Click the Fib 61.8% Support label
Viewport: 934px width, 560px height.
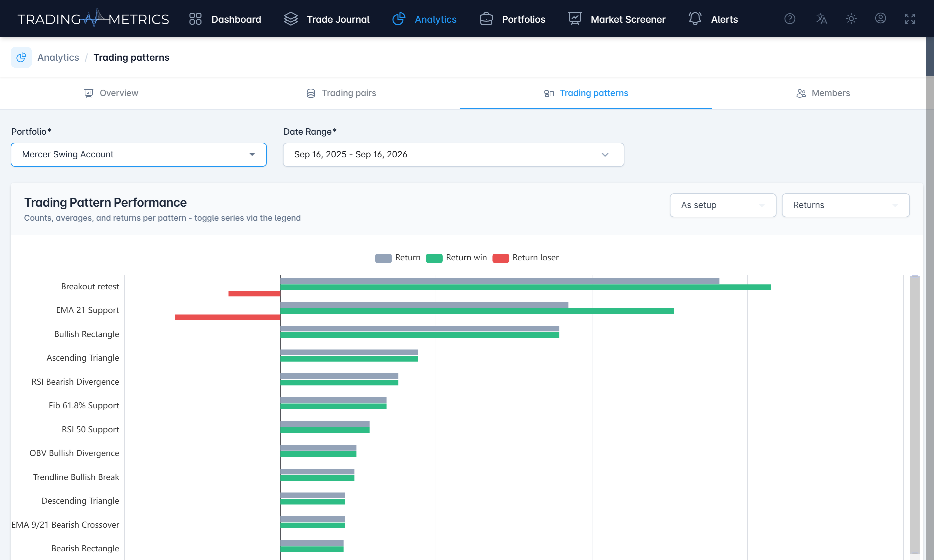click(84, 405)
